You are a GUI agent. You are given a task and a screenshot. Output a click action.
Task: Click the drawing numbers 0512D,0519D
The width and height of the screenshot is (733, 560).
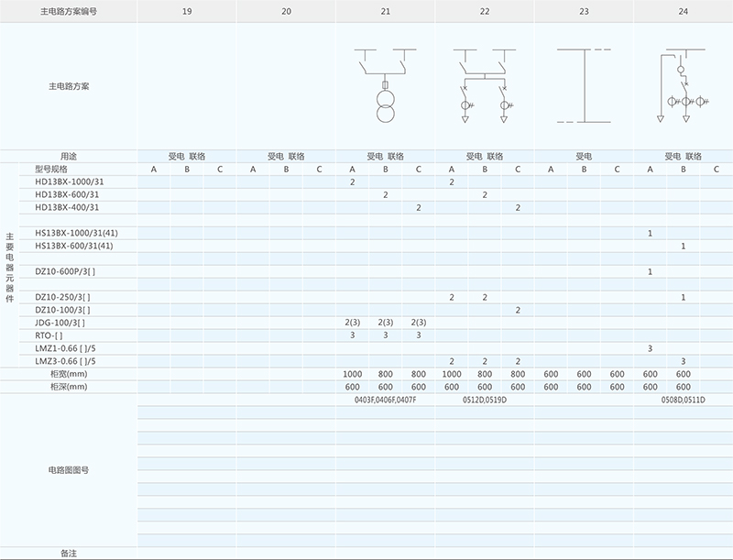(484, 400)
